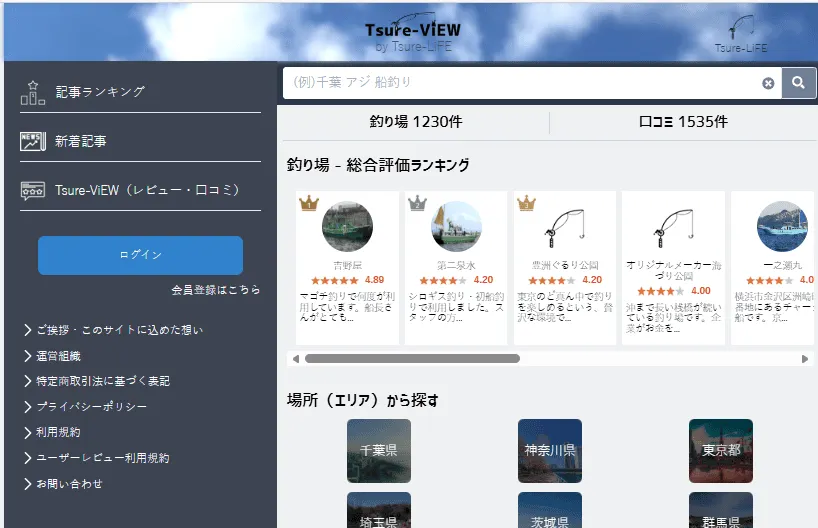Click the 新着記事 news icon
Viewport: 818px width, 528px height.
pyautogui.click(x=32, y=141)
